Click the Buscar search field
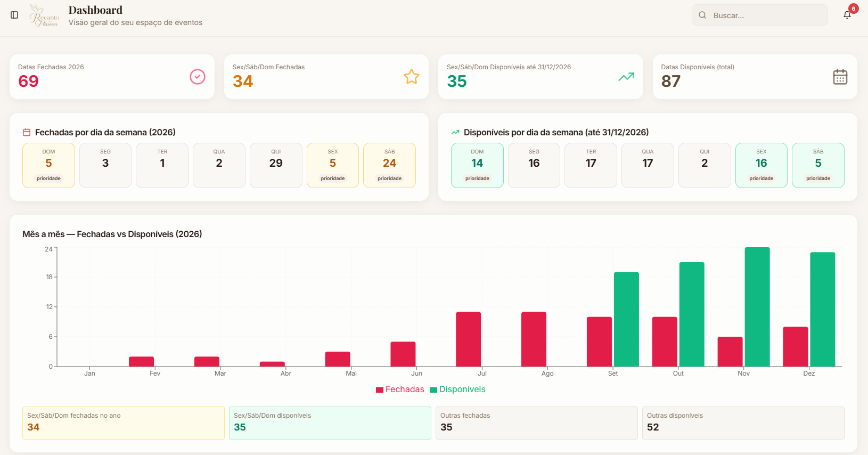 tap(760, 15)
